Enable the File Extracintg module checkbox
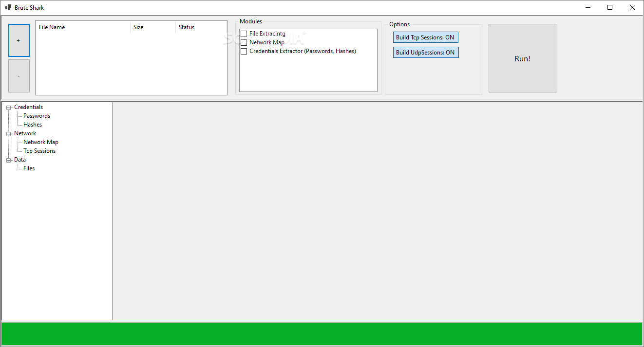This screenshot has width=644, height=347. (x=244, y=34)
